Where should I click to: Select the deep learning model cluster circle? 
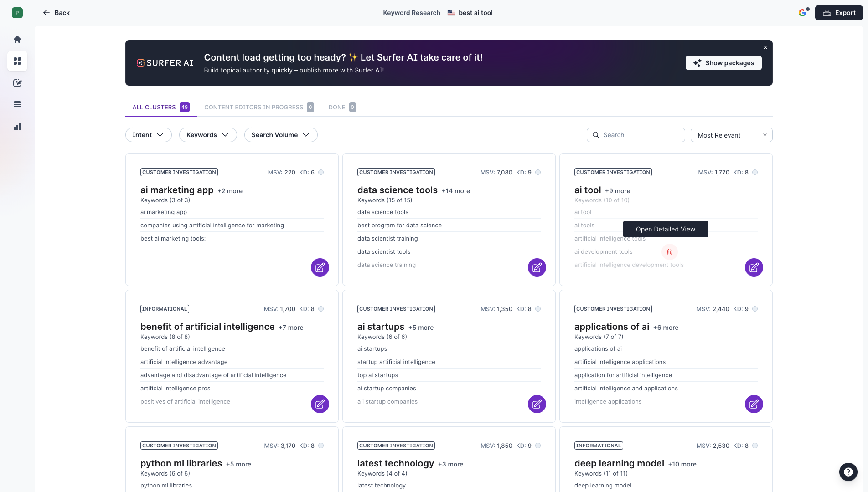[755, 446]
